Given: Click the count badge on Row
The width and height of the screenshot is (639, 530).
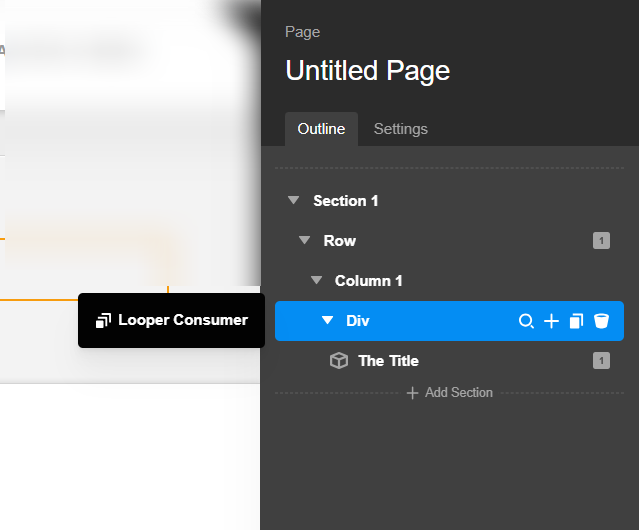Looking at the screenshot, I should pyautogui.click(x=601, y=241).
